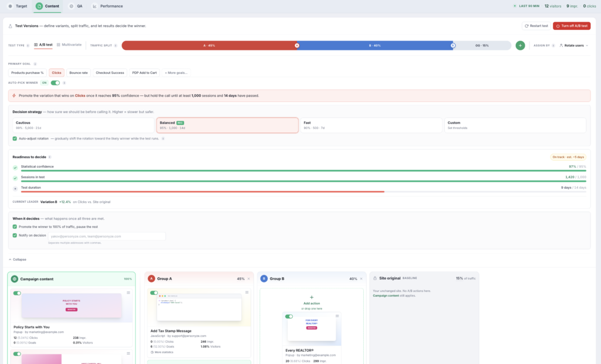
Task: Add a new variation with the green plus button
Action: pyautogui.click(x=520, y=46)
